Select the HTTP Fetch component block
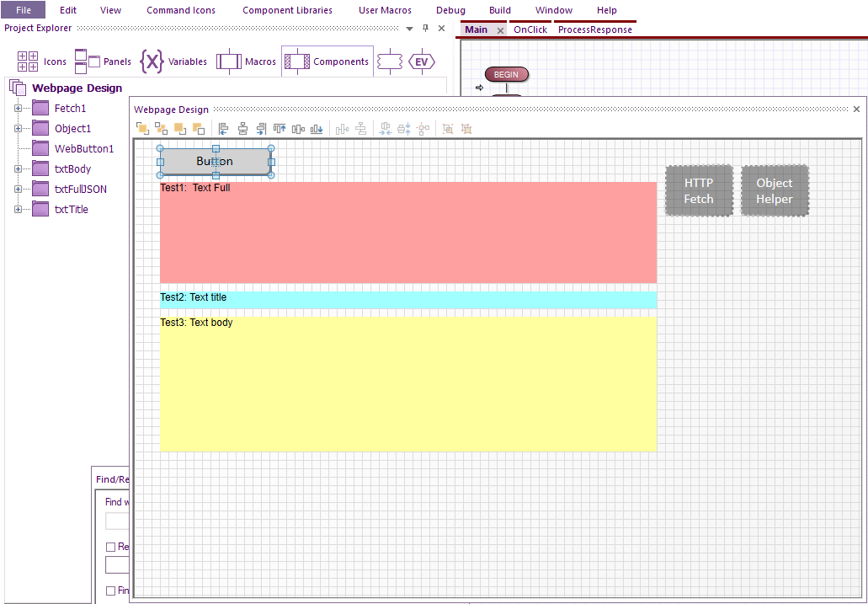 tap(699, 190)
